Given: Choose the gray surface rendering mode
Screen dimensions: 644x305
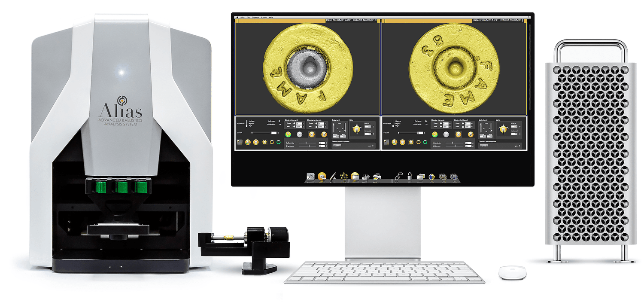Looking at the screenshot, I should (299, 134).
